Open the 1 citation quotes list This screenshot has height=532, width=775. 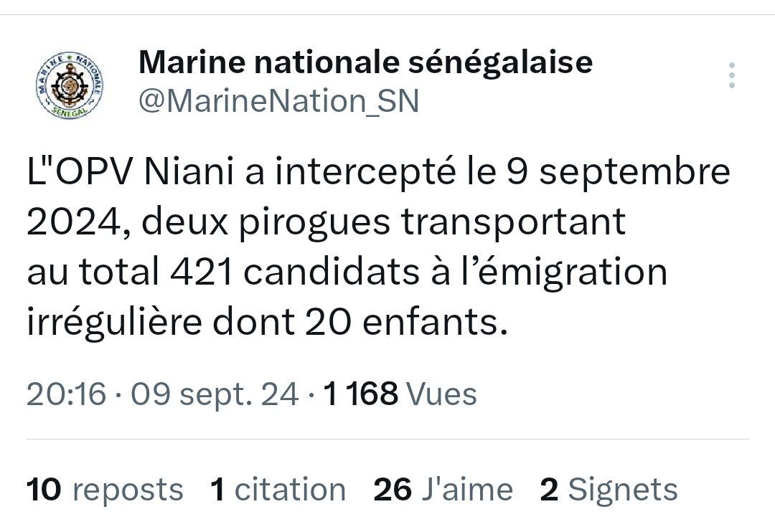278,490
